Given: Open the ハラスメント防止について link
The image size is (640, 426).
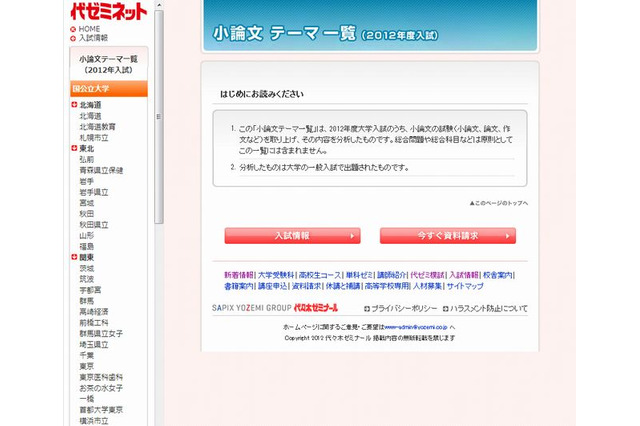Looking at the screenshot, I should tap(489, 309).
